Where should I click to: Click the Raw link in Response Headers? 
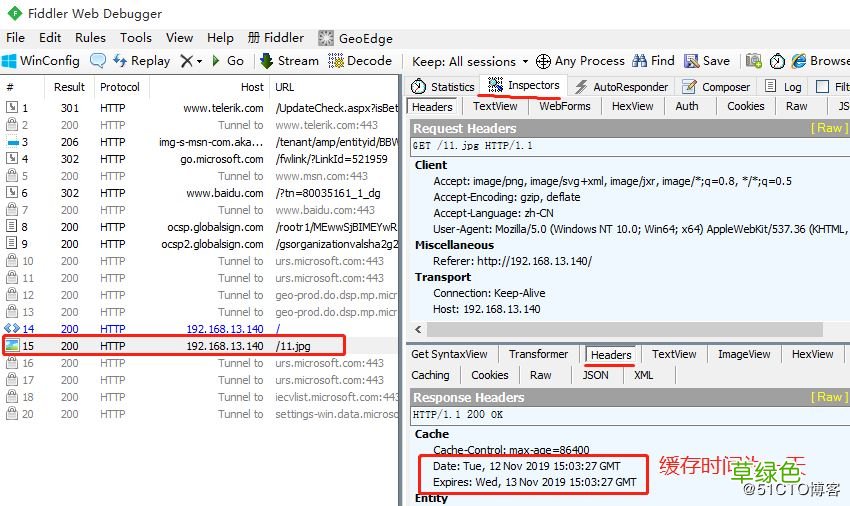coord(829,397)
